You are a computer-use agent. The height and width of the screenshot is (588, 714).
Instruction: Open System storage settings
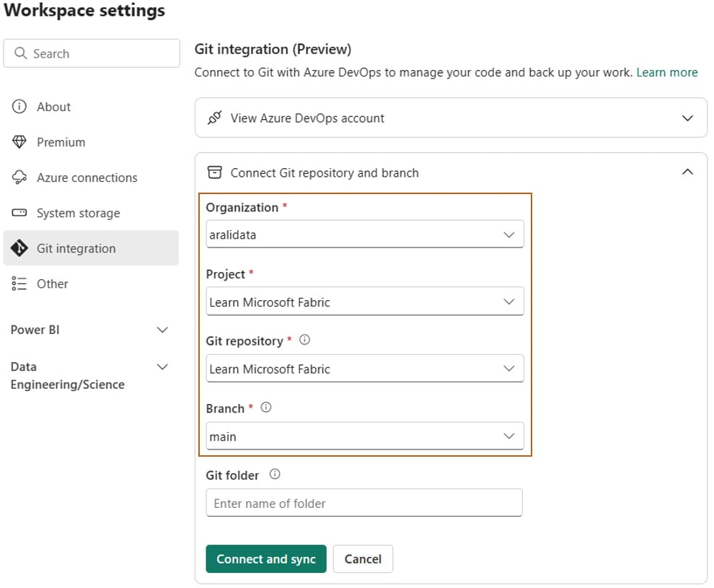(x=91, y=213)
